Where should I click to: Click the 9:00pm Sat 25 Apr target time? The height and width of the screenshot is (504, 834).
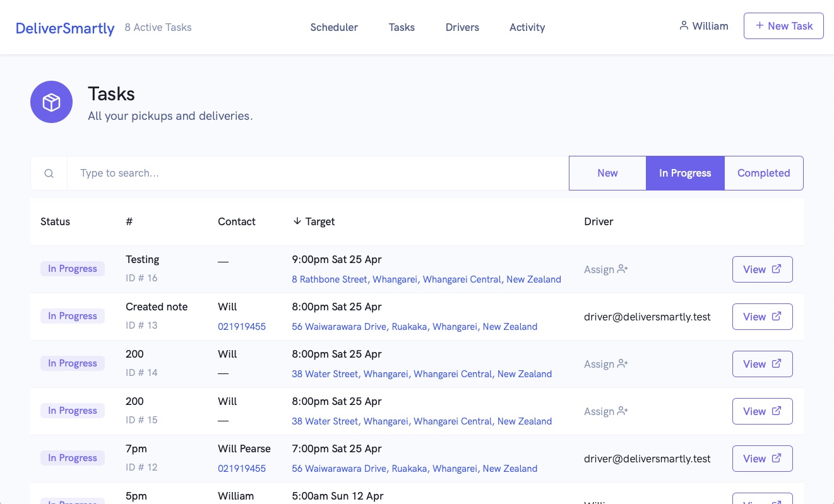click(337, 259)
